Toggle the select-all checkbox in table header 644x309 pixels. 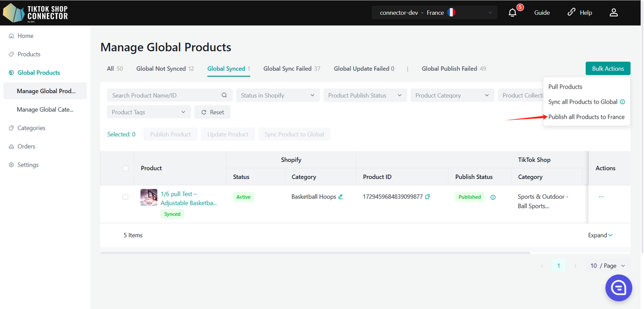[125, 169]
